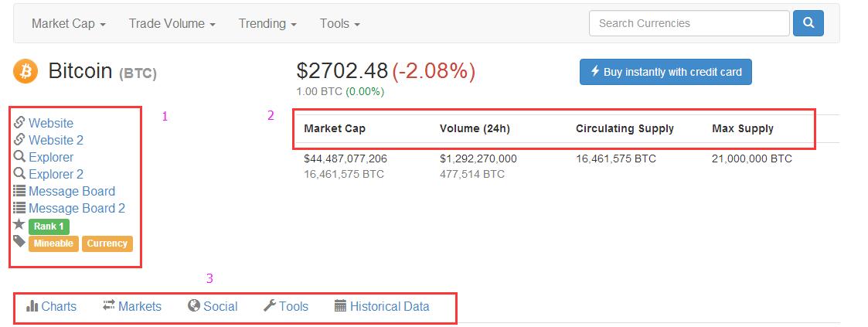Image resolution: width=868 pixels, height=327 pixels.
Task: Click the Bitcoin title heading
Action: point(80,71)
